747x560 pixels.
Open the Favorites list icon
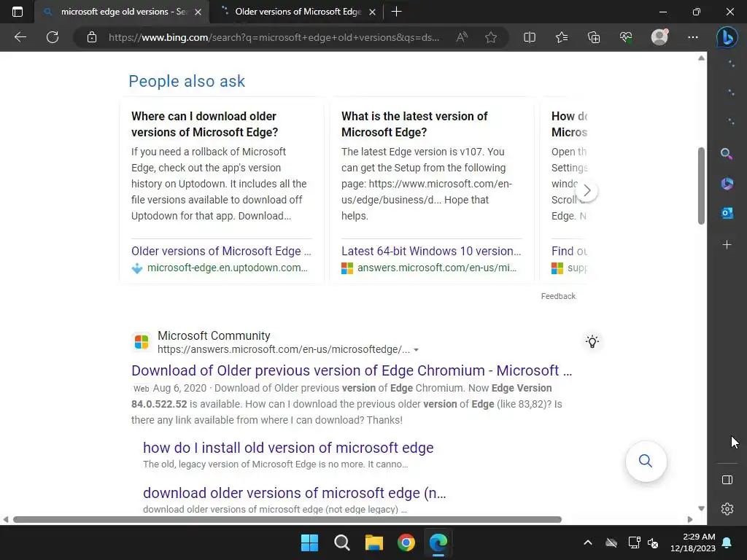pos(562,37)
